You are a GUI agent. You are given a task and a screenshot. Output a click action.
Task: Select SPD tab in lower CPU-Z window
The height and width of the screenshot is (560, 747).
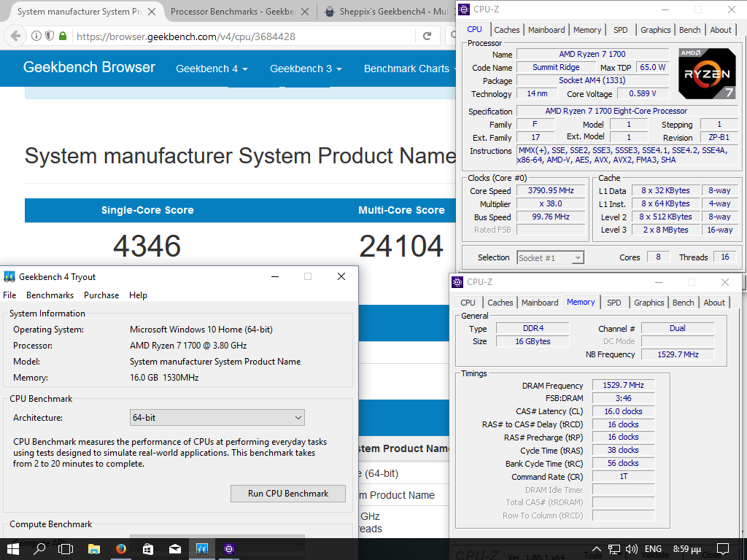pyautogui.click(x=614, y=303)
